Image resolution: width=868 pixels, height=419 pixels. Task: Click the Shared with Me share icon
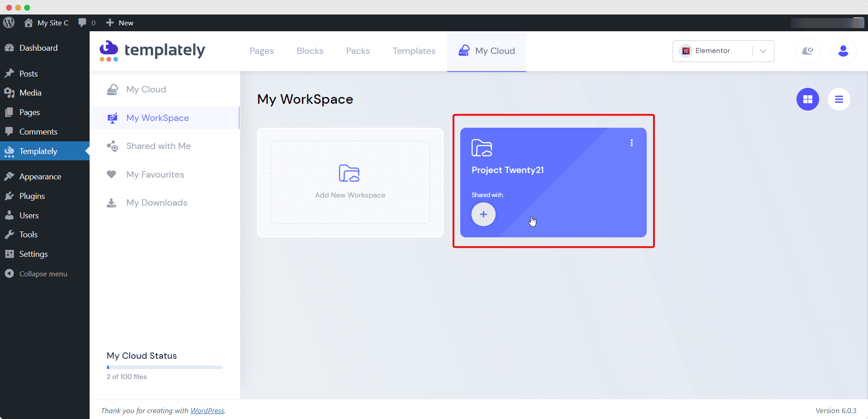pyautogui.click(x=112, y=146)
